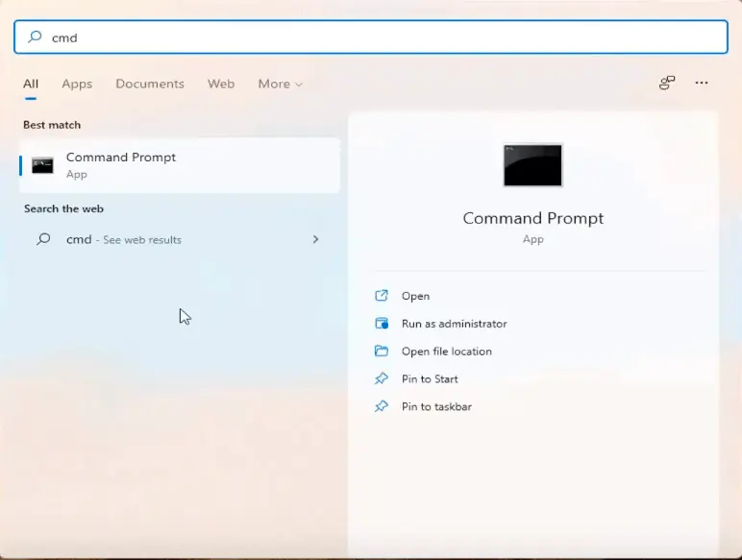Click the web search magnifier icon beside cmd
This screenshot has height=560, width=742.
43,239
